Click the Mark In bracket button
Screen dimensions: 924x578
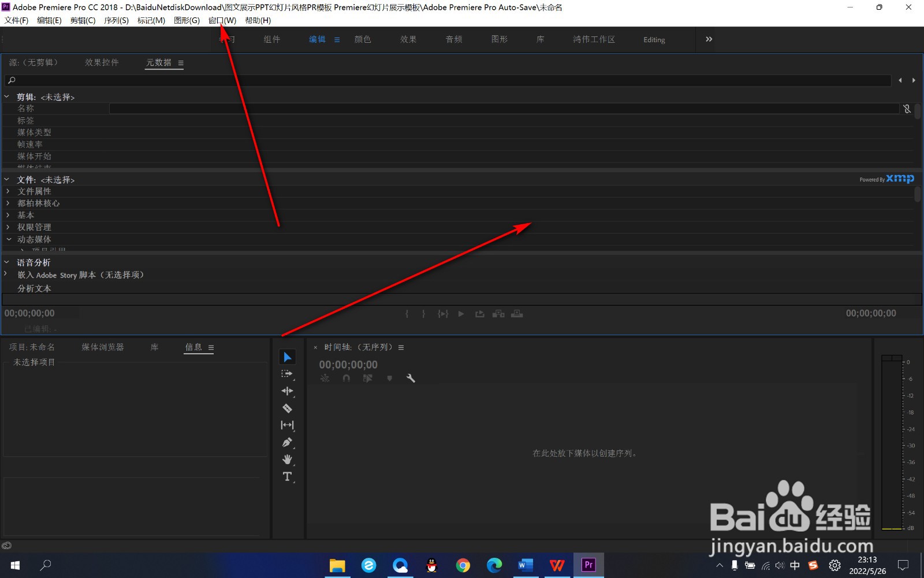407,314
